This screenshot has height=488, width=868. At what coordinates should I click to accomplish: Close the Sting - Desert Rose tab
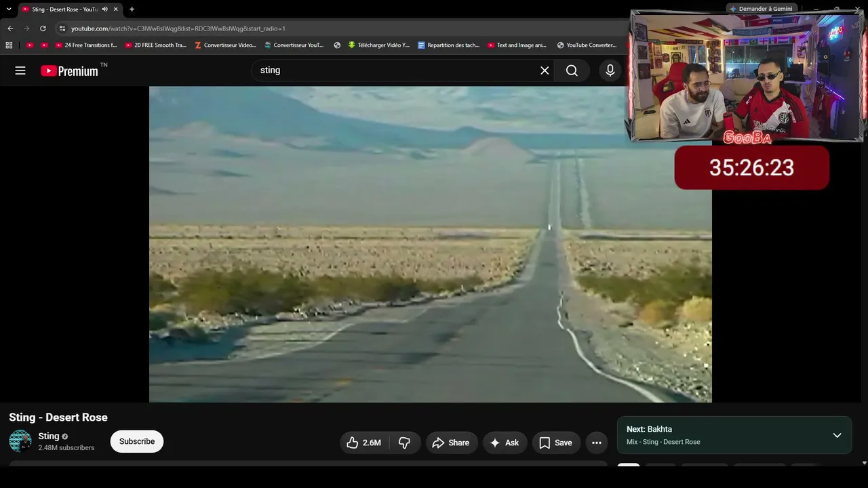[x=116, y=9]
